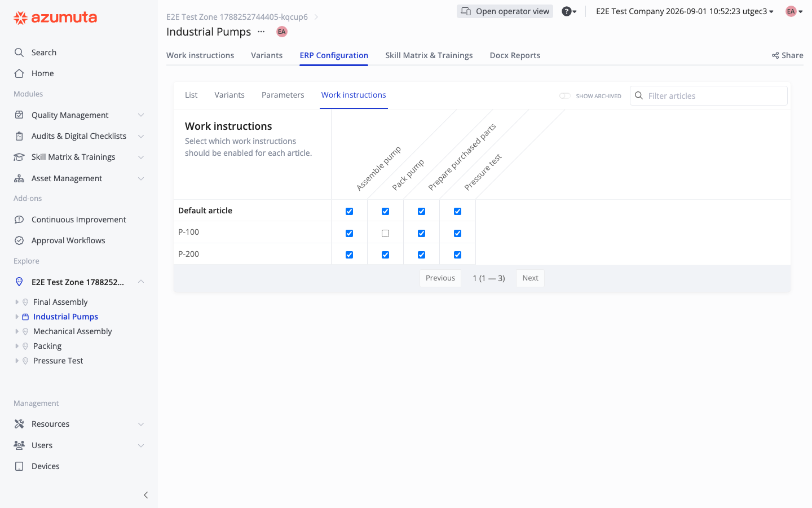Open the Skill Matrix & Trainings tab
This screenshot has height=508, width=812.
click(x=429, y=55)
